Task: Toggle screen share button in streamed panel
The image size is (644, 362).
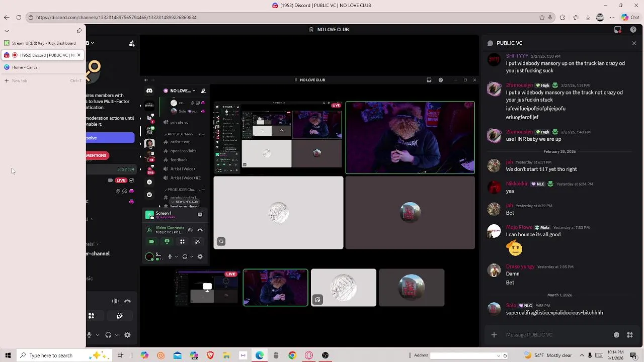Action: click(x=167, y=242)
